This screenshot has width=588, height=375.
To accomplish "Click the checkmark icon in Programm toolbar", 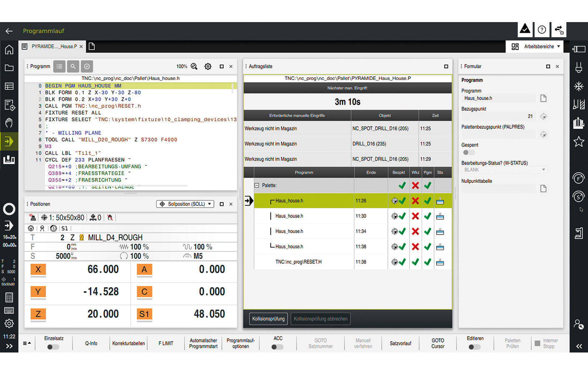I will click(87, 66).
